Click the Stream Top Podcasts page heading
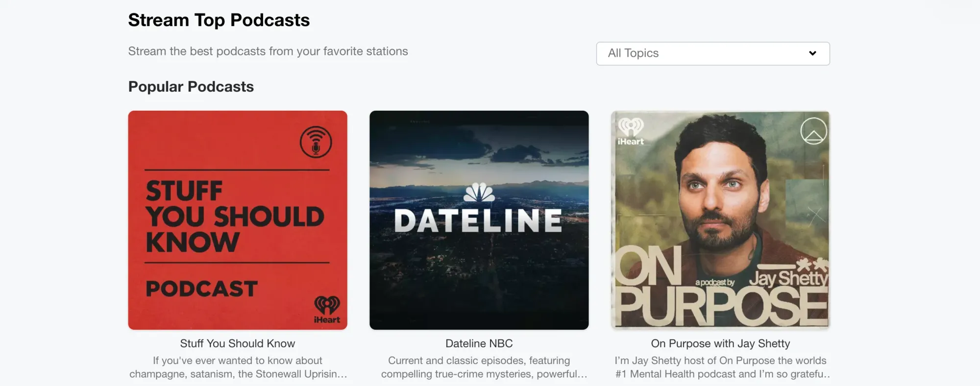 pyautogui.click(x=219, y=20)
